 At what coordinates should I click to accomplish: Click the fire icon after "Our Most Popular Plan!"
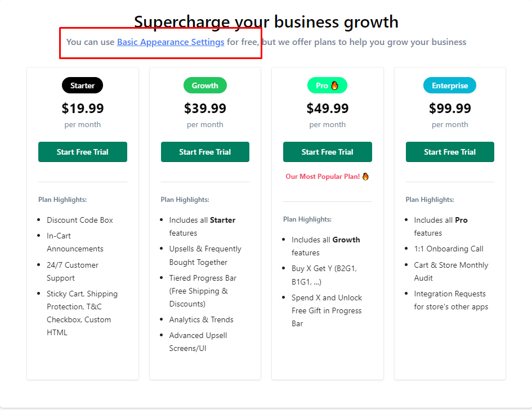[365, 177]
